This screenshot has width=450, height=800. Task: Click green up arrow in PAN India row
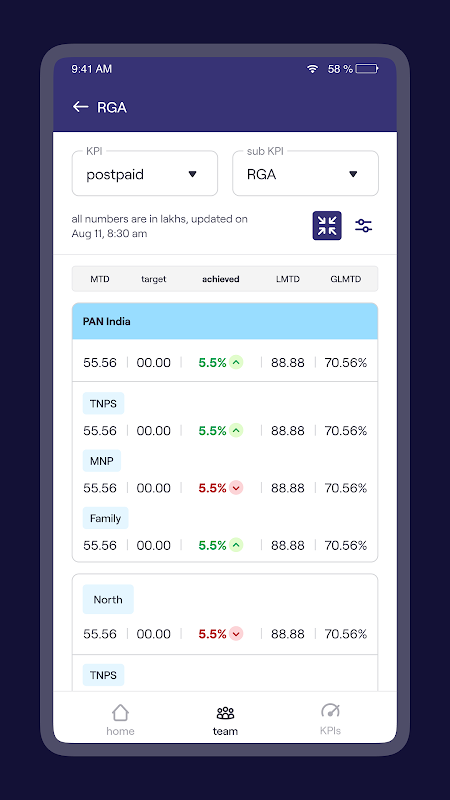tap(236, 363)
